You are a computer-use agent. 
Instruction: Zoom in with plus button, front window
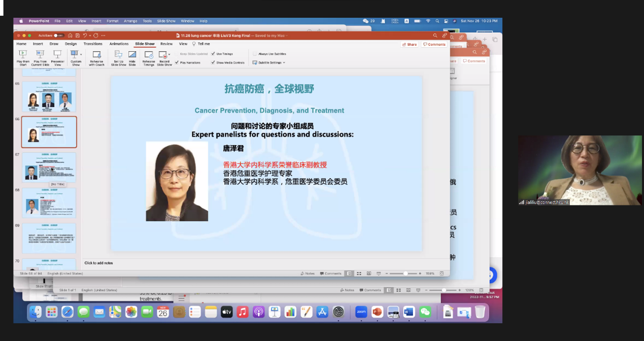tap(420, 274)
